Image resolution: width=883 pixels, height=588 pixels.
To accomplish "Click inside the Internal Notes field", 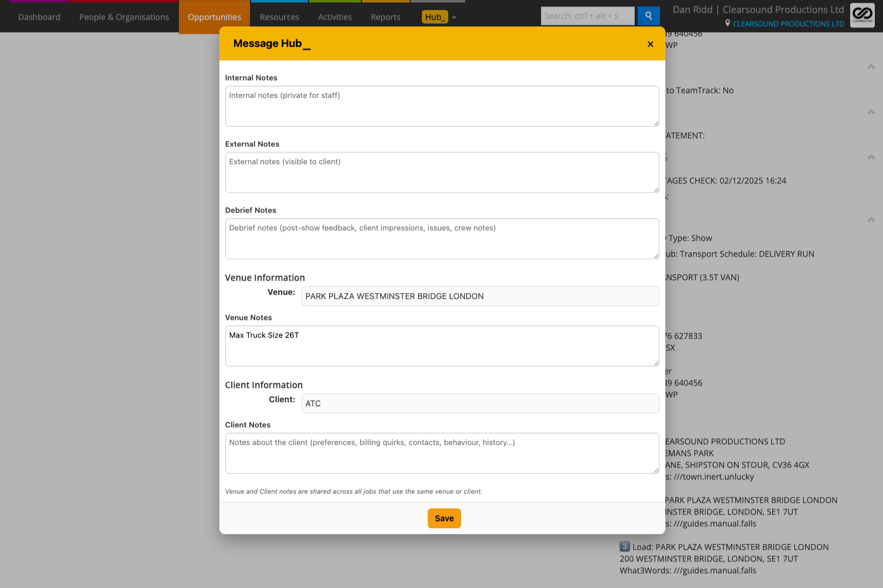I will pos(442,106).
